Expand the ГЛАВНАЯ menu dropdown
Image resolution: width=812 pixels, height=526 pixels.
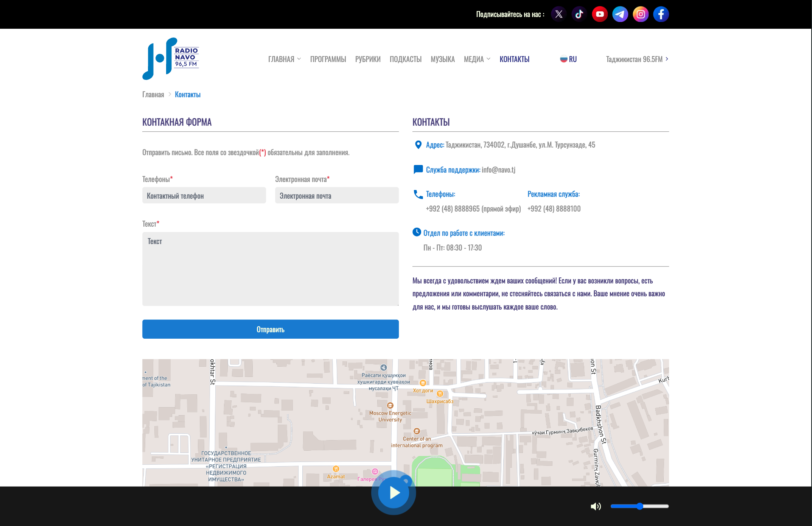point(285,59)
